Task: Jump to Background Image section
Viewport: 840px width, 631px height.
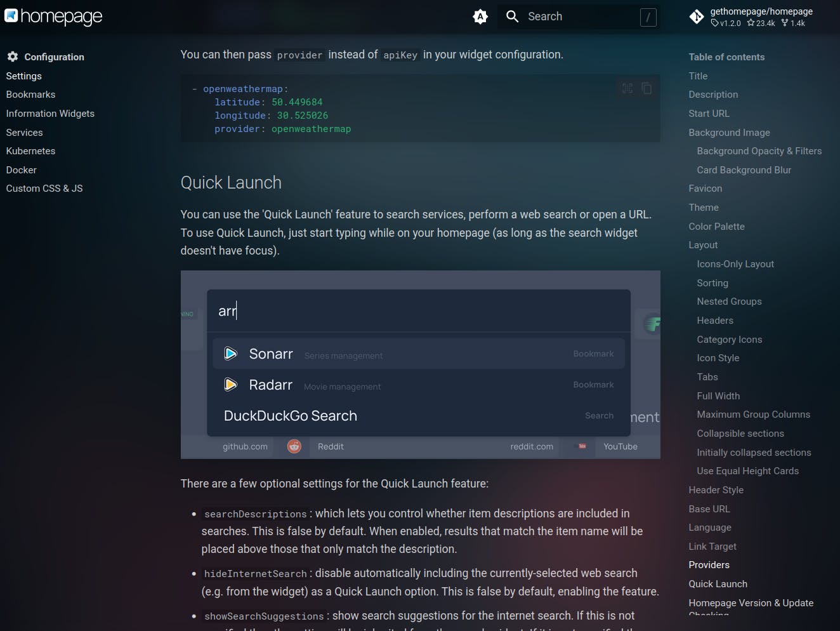Action: coord(729,133)
